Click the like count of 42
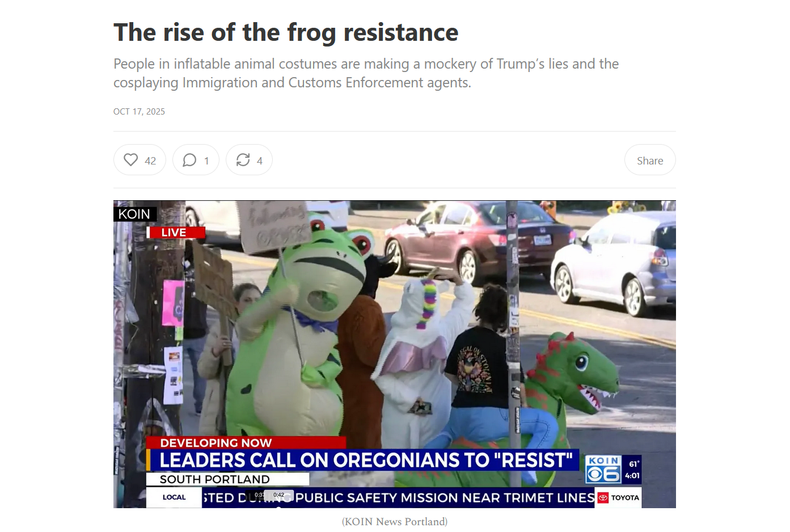The height and width of the screenshot is (532, 790). [x=150, y=161]
